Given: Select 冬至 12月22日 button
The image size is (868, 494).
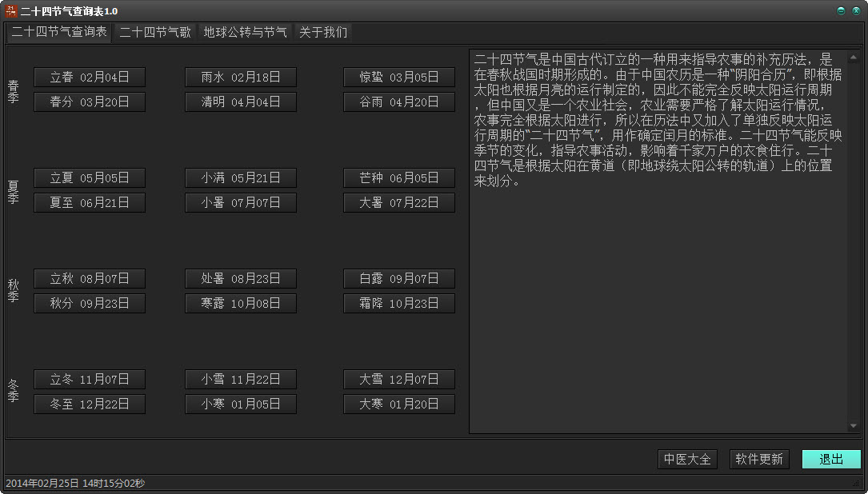Looking at the screenshot, I should point(90,404).
